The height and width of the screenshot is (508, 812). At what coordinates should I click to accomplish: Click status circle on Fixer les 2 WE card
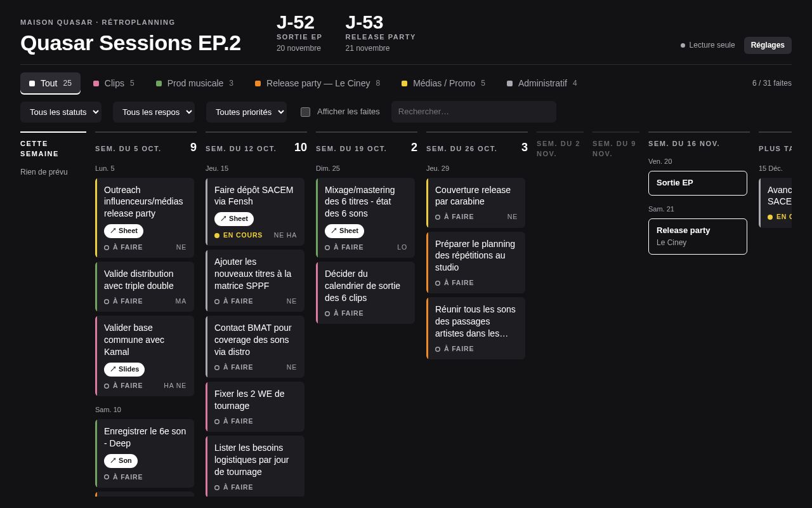217,422
